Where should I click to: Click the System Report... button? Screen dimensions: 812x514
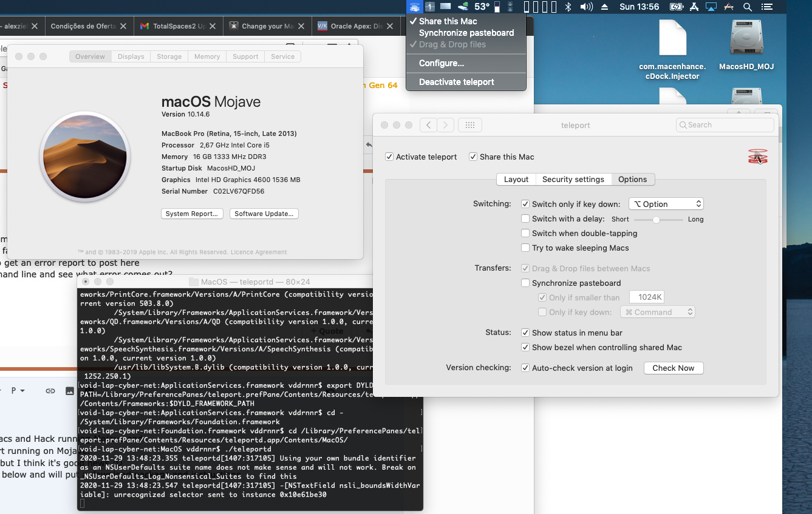(193, 214)
